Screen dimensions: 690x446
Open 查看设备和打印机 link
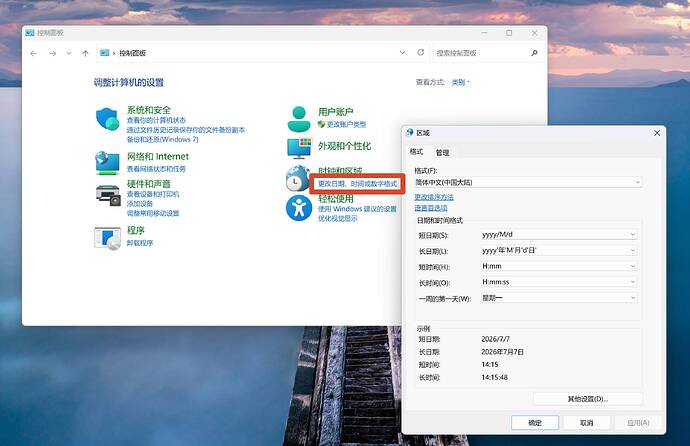point(153,194)
